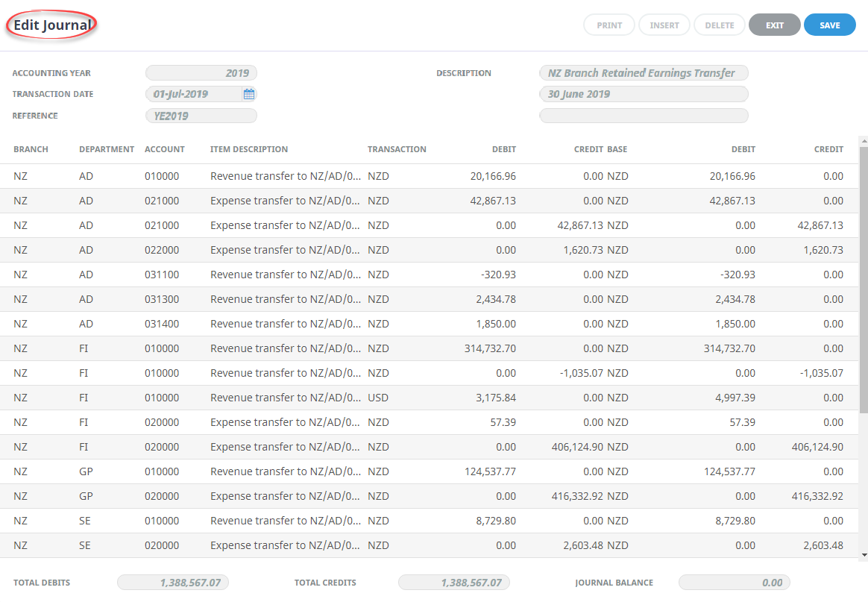This screenshot has height=602, width=868.
Task: Select the transaction debit 3,175.84
Action: point(496,398)
